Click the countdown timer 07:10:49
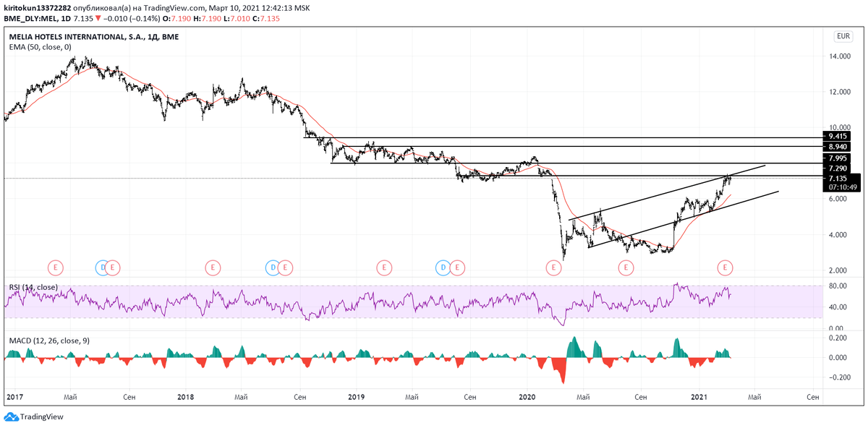The image size is (868, 428). tap(842, 187)
